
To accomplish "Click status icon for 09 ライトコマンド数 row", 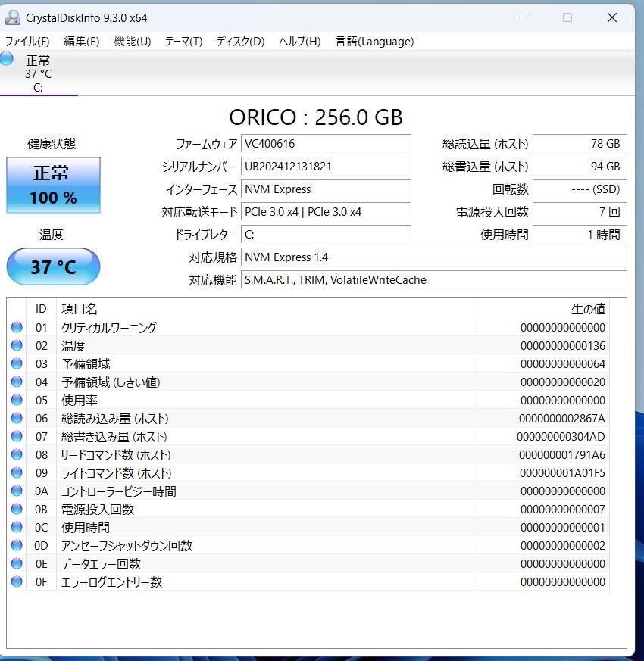I will click(17, 472).
